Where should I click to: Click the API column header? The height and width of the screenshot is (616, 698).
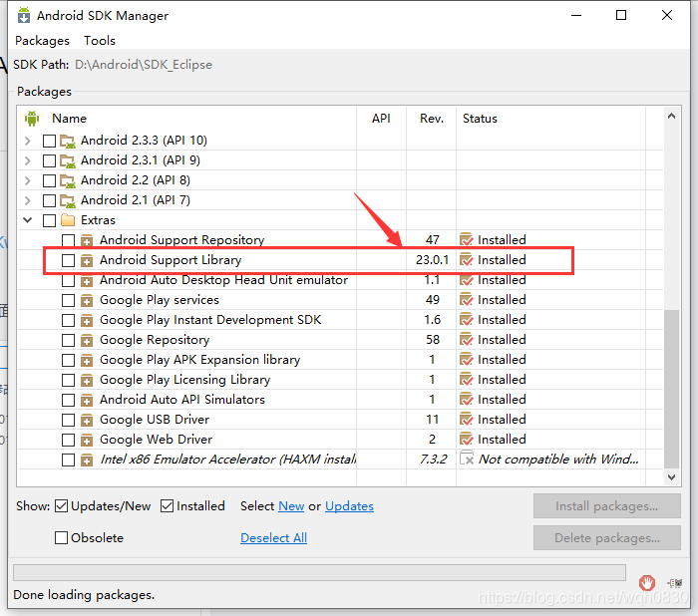[x=381, y=119]
